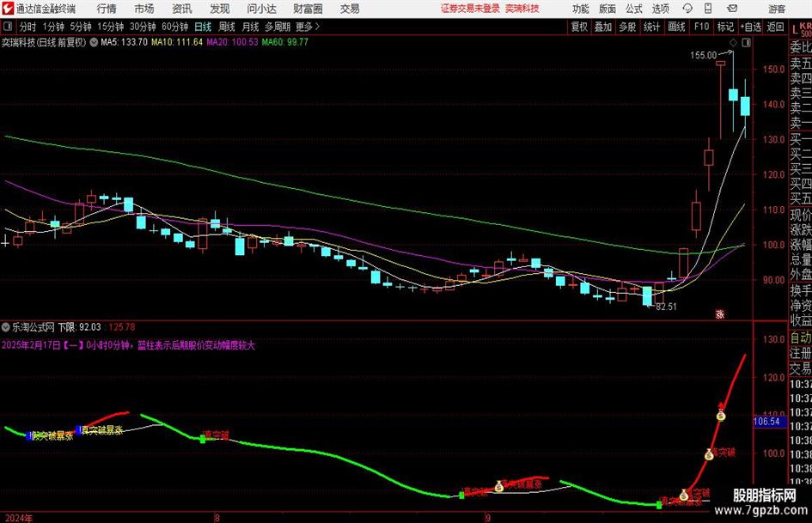Click the 乐淘公式网 indicator name

[x=34, y=327]
